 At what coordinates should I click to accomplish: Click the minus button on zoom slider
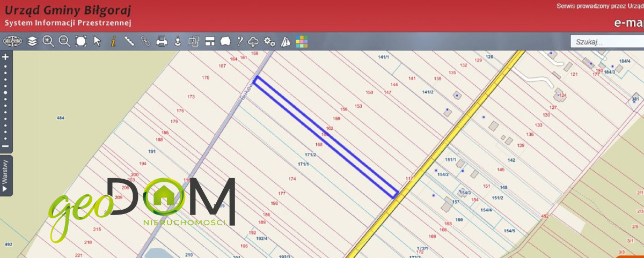coord(6,146)
